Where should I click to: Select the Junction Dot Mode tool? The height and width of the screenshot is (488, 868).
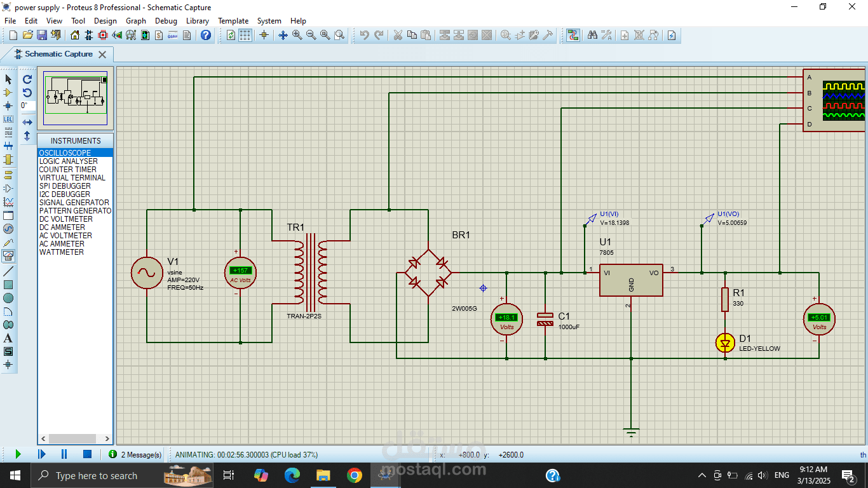pos(8,106)
